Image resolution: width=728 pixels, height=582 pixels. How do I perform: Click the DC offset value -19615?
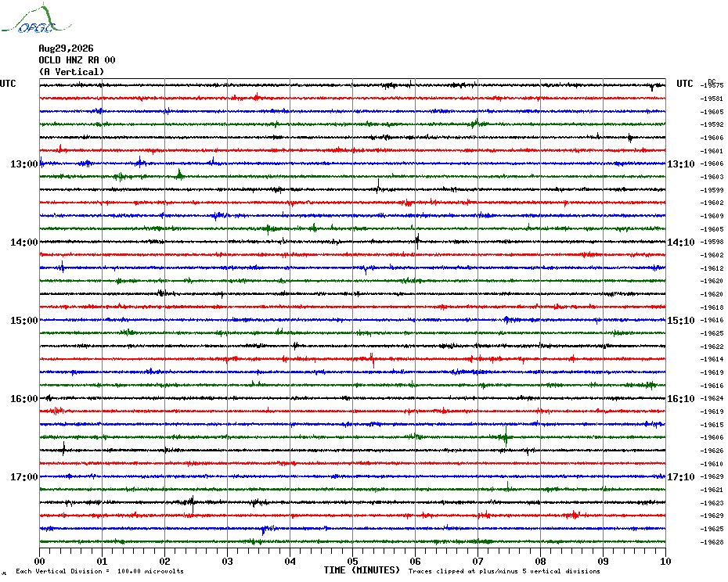[x=712, y=425]
